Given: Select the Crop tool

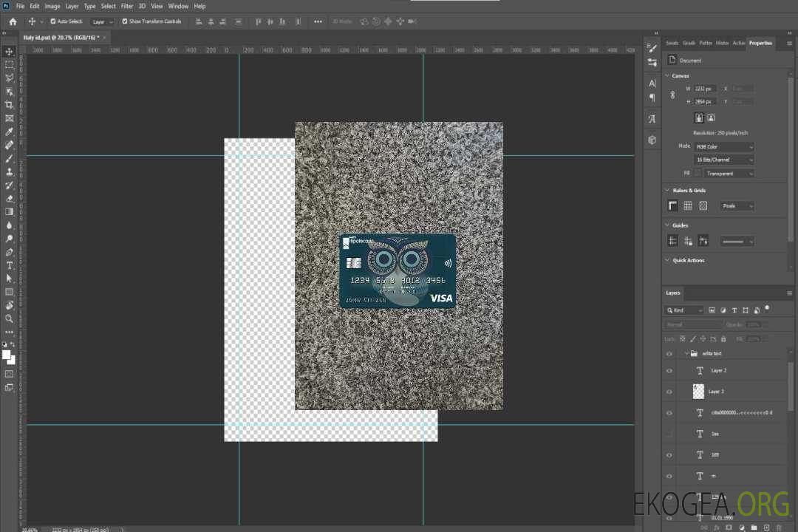Looking at the screenshot, I should (10, 105).
